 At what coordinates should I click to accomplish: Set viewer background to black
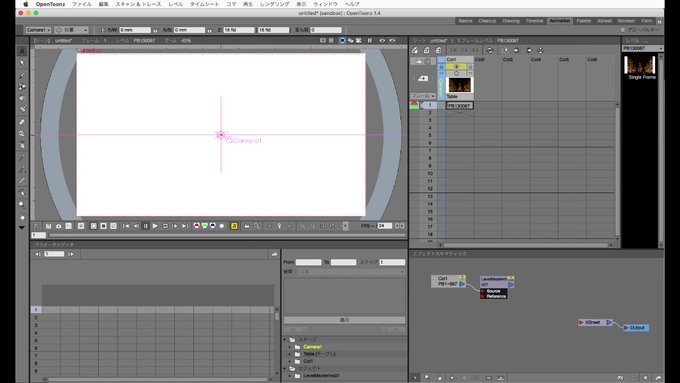pyautogui.click(x=103, y=226)
